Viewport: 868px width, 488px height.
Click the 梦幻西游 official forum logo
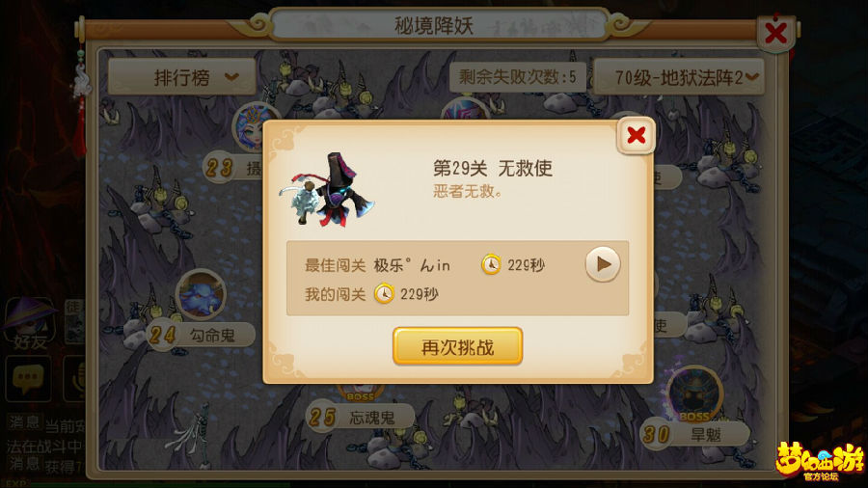tap(821, 460)
